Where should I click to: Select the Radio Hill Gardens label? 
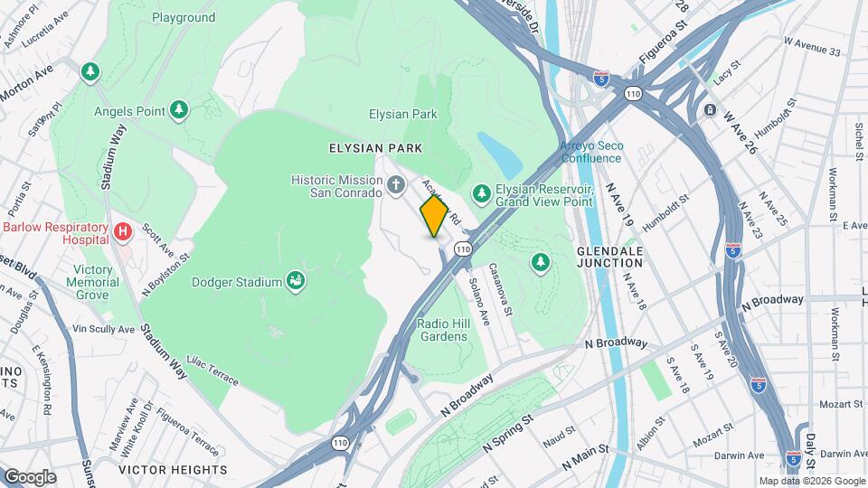click(443, 330)
